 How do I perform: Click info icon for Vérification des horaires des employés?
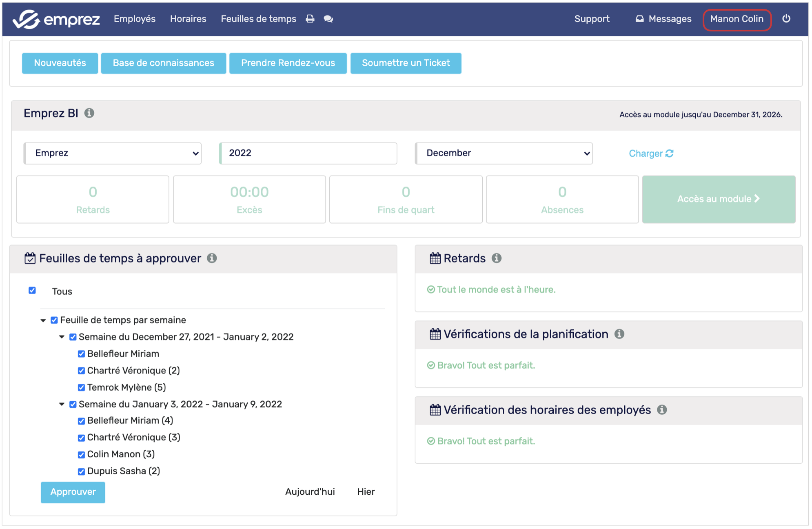click(x=662, y=410)
